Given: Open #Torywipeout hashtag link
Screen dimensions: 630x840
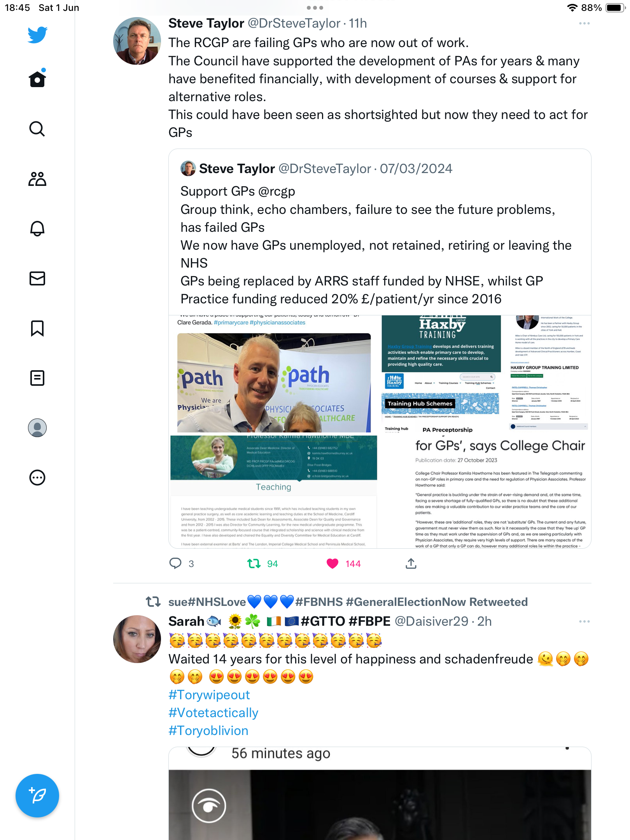Looking at the screenshot, I should point(209,695).
